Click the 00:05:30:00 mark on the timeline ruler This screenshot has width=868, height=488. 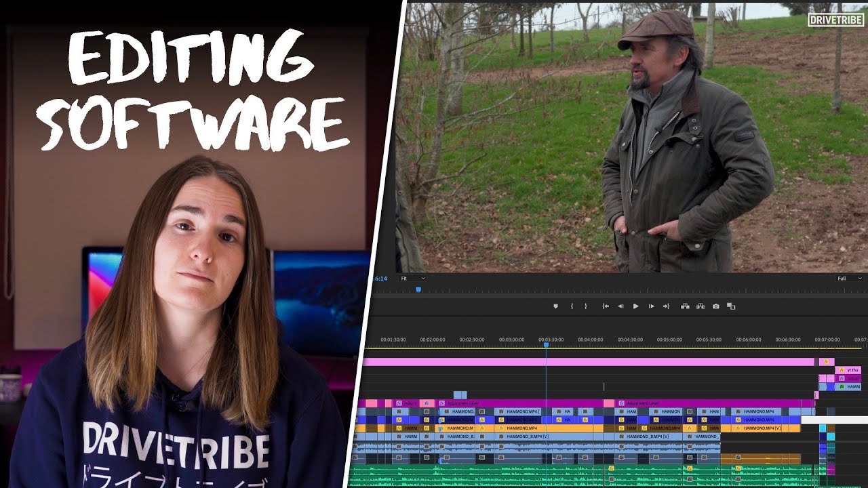coord(709,340)
